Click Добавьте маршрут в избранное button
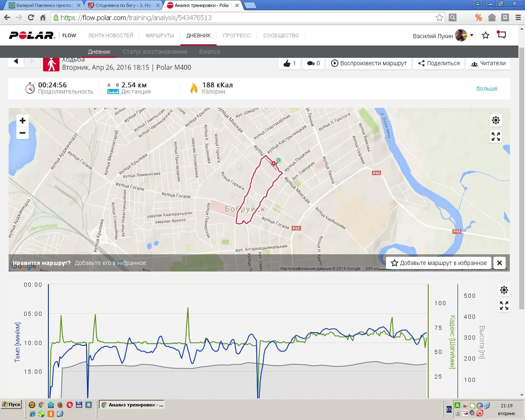This screenshot has width=525, height=420. 439,263
